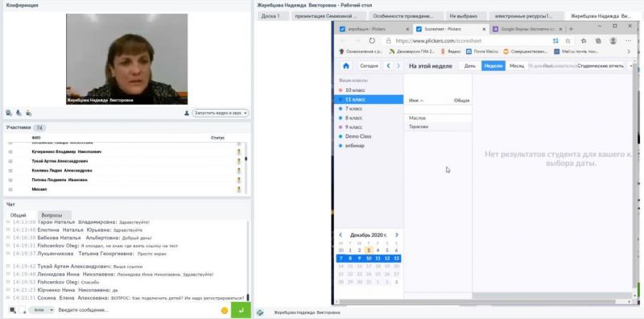This screenshot has width=644, height=319.
Task: Click the white square icon in chat toolbar
Action: tap(23, 310)
